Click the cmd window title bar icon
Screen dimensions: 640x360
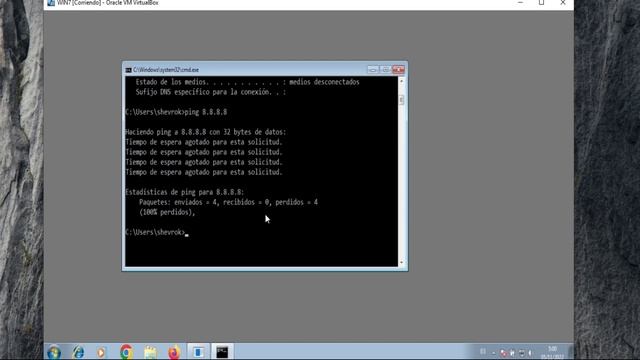128,70
